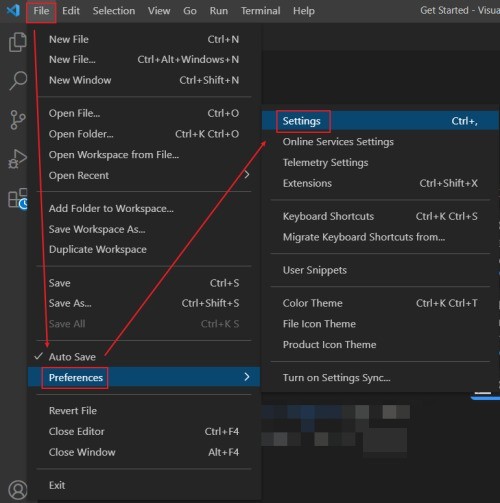Select Open File...
Screen dimensions: 500x503
coord(144,113)
